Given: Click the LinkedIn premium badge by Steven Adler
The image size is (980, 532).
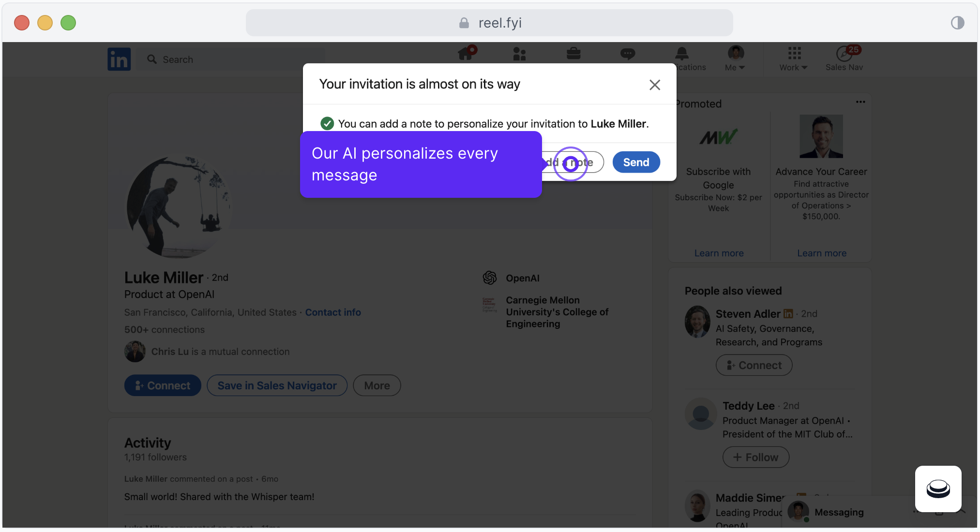Looking at the screenshot, I should click(x=788, y=314).
